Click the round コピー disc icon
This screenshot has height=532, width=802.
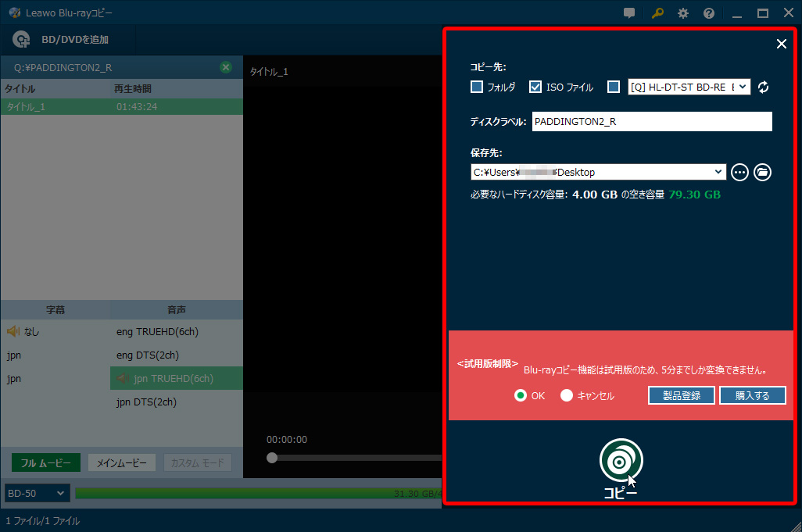point(621,460)
